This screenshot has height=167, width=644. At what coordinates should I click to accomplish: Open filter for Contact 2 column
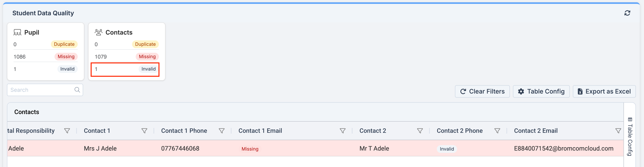tap(420, 131)
